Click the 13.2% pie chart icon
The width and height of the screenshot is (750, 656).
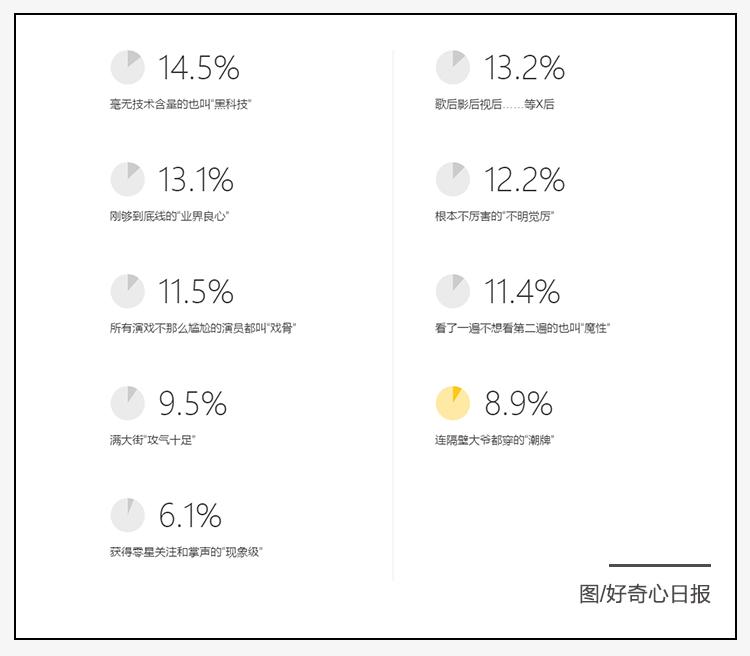pyautogui.click(x=453, y=67)
